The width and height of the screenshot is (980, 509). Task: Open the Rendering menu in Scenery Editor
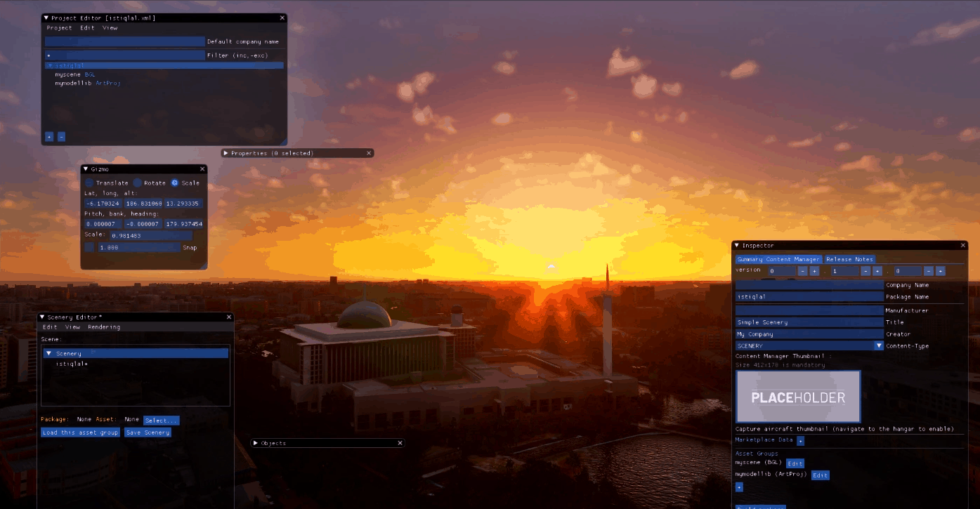[x=104, y=327]
